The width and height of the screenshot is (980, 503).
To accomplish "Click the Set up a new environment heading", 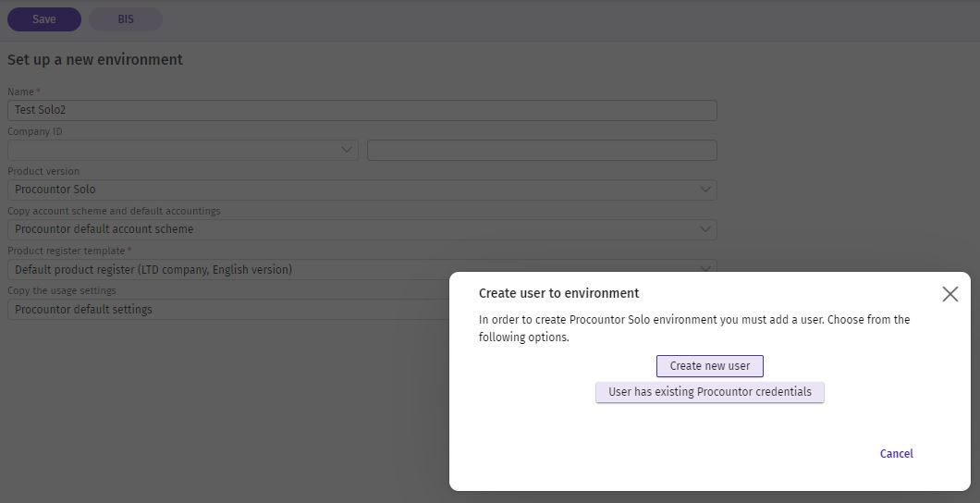I will click(95, 60).
